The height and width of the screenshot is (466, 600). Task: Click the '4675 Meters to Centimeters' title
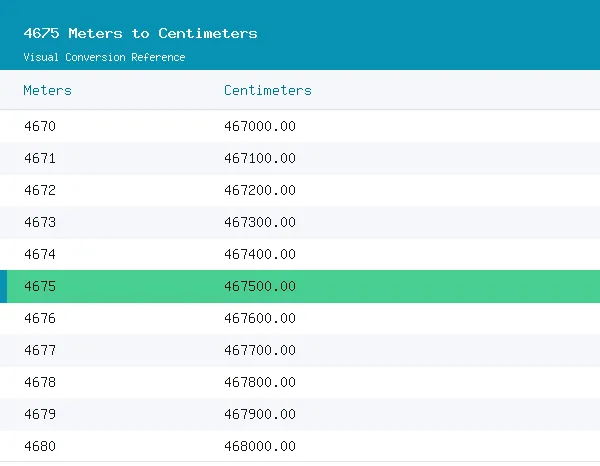(140, 33)
